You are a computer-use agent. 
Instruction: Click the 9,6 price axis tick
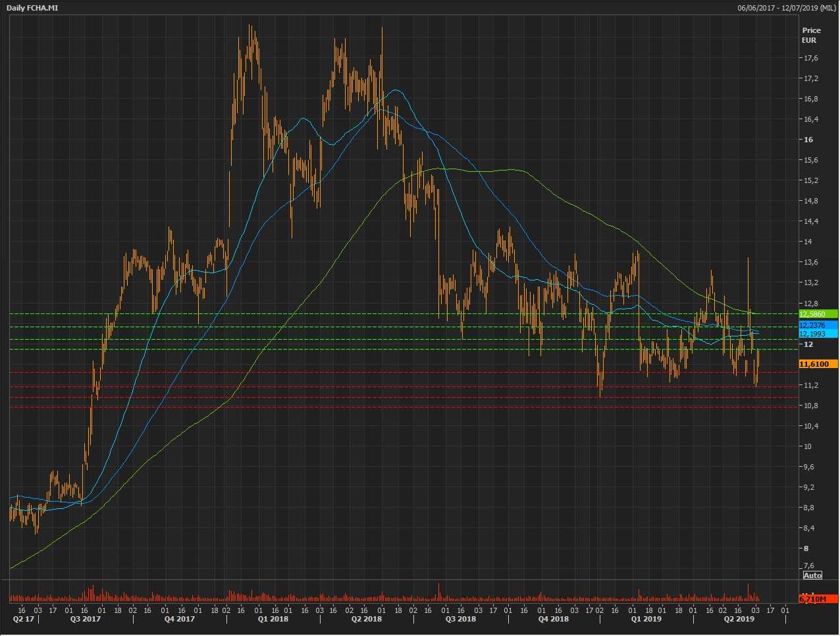click(x=809, y=467)
